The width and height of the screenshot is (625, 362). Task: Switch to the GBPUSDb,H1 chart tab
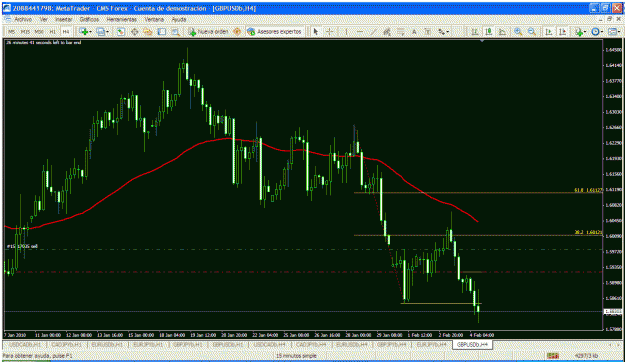pos(228,344)
